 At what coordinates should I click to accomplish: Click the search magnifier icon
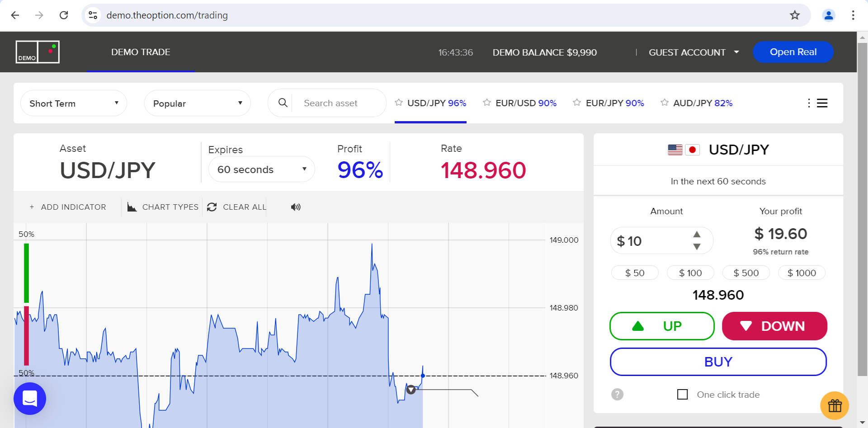283,103
